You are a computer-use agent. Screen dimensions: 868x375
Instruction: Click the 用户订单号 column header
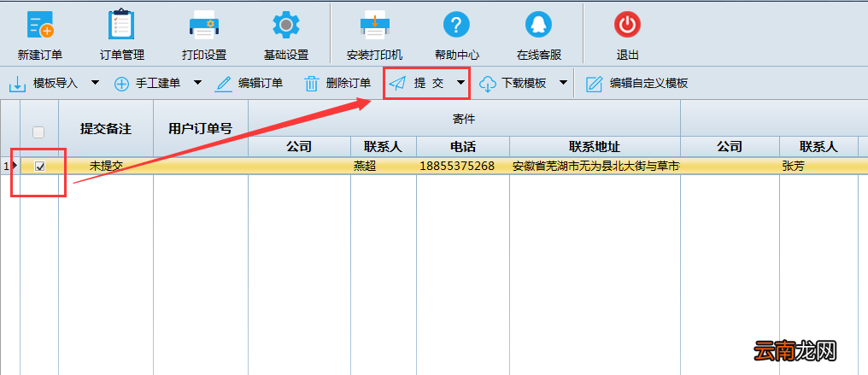(201, 129)
